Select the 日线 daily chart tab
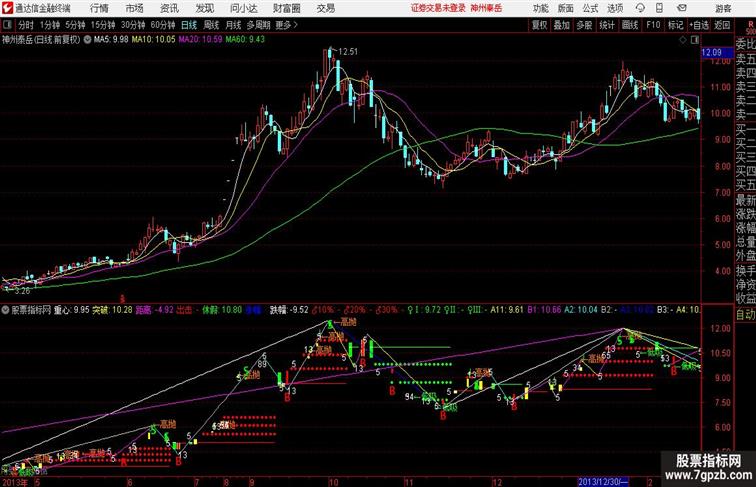The width and height of the screenshot is (756, 487). pos(189,25)
